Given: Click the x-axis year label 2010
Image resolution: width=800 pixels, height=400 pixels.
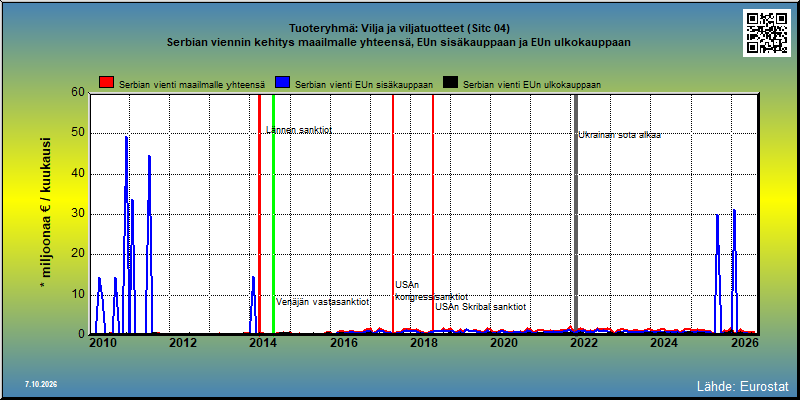Looking at the screenshot, I should pos(103,343).
